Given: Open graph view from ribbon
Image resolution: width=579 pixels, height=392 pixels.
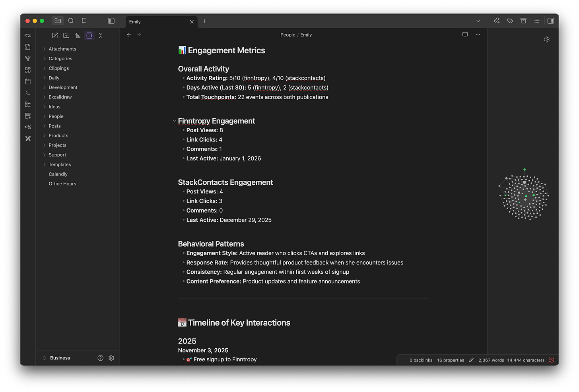Looking at the screenshot, I should coord(28,58).
